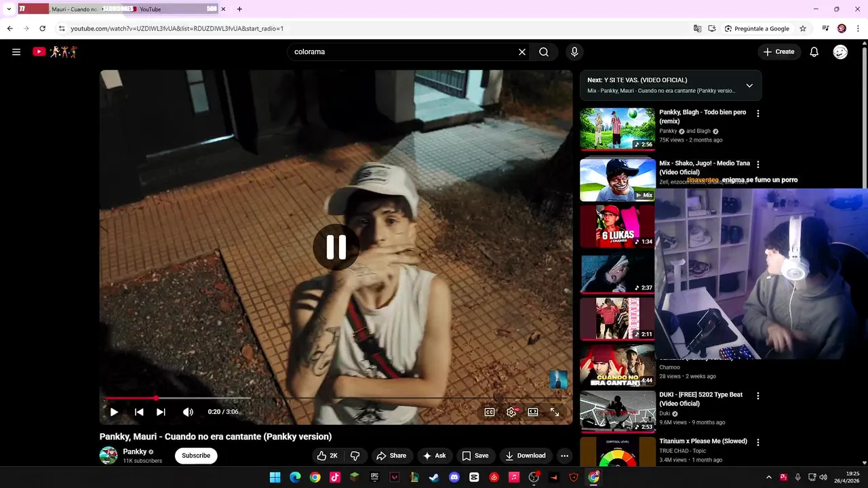
Task: Open the Pankky channel name link
Action: click(135, 451)
